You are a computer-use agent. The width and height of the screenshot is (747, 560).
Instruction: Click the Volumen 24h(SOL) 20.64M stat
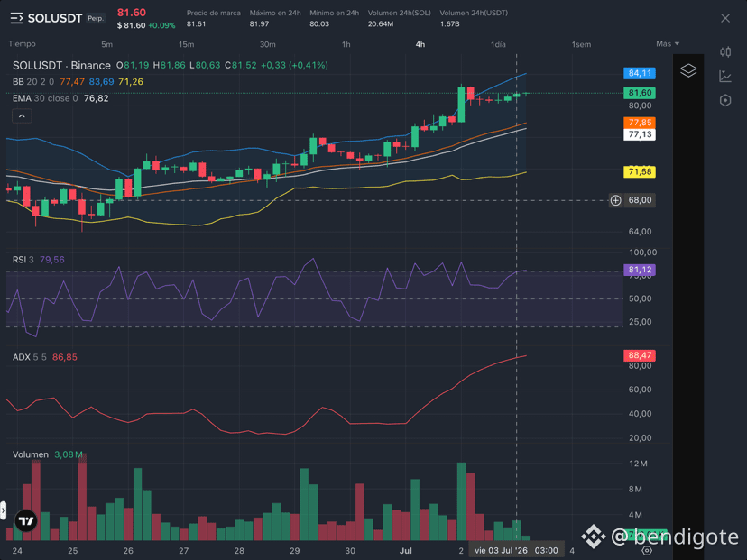coord(399,18)
